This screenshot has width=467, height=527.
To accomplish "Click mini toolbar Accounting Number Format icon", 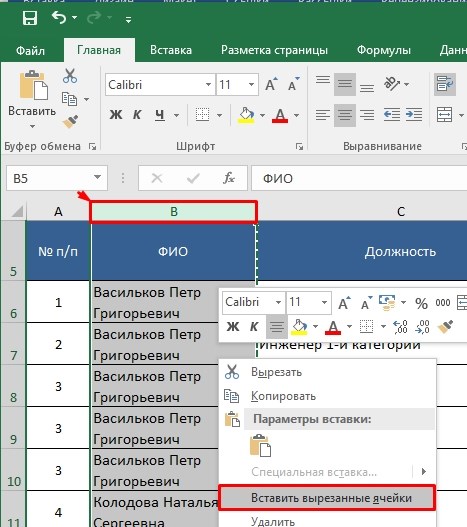I will point(387,302).
